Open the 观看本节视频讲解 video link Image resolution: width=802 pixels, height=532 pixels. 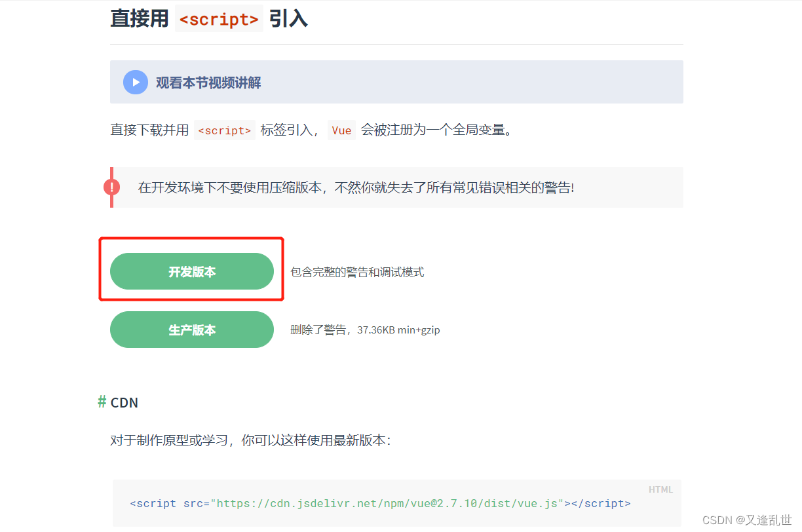click(207, 82)
